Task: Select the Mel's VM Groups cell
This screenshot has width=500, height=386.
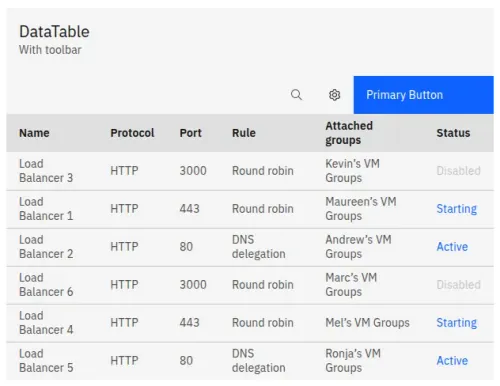Action: point(367,323)
